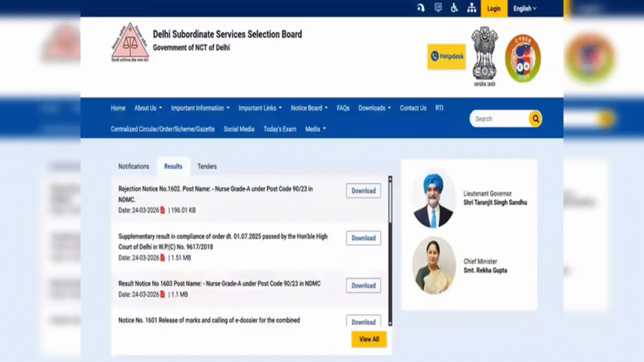Click the audio assistance icon on top bar
The image size is (644, 362).
[421, 8]
